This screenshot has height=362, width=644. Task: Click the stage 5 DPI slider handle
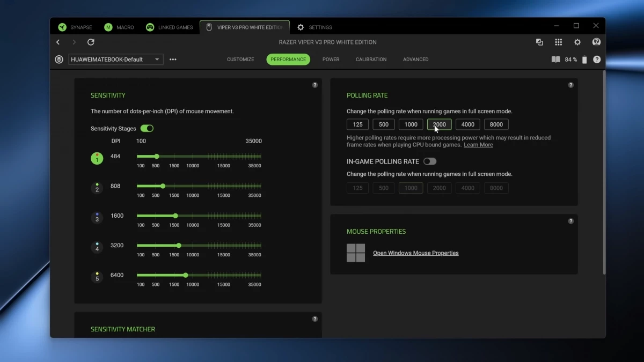tap(186, 275)
